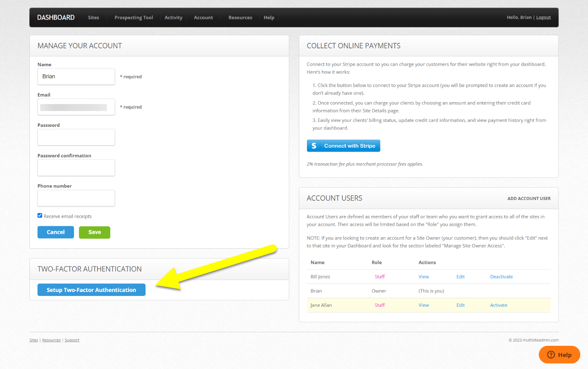The width and height of the screenshot is (588, 369).
Task: Select the Account menu item
Action: pos(203,17)
